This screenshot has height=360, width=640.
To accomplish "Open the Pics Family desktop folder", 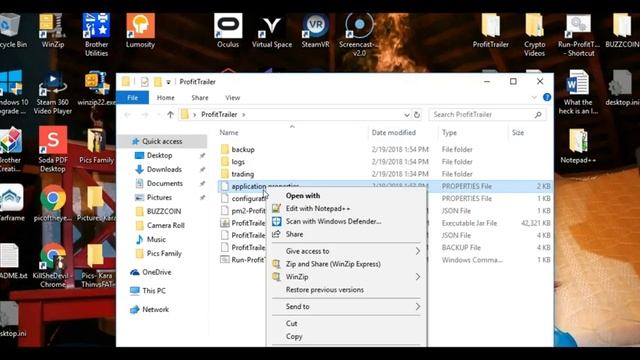I will tap(96, 146).
